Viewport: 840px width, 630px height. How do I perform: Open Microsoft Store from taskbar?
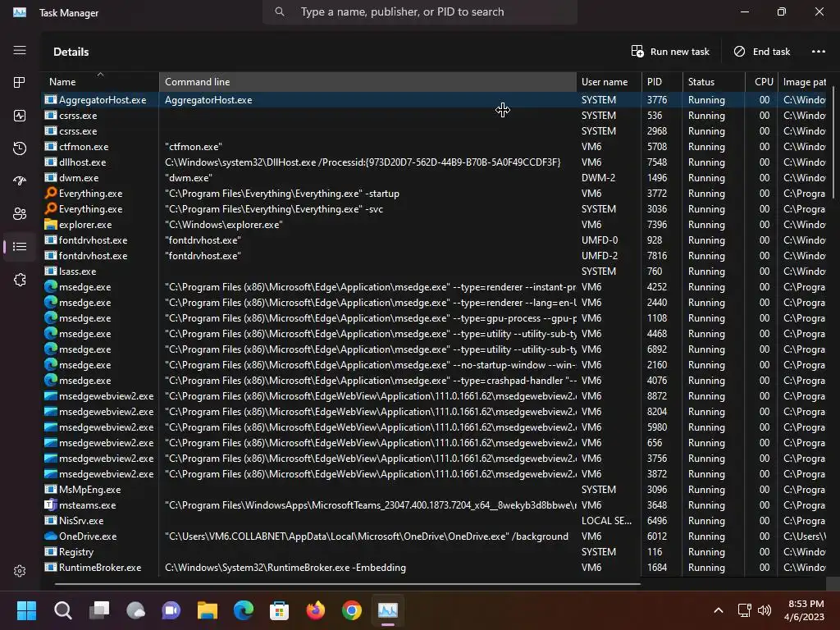pyautogui.click(x=279, y=610)
